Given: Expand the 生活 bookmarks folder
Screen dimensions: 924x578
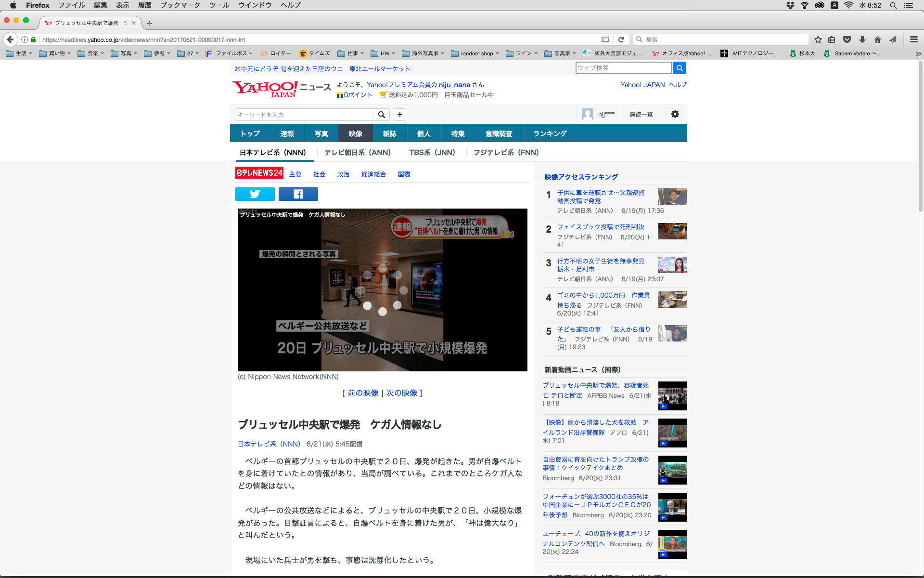Looking at the screenshot, I should [19, 53].
